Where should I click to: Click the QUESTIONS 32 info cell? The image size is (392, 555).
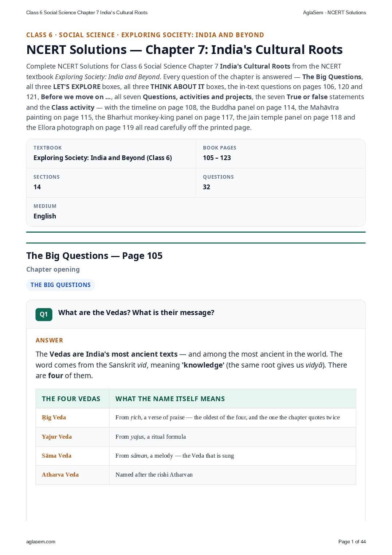click(281, 183)
